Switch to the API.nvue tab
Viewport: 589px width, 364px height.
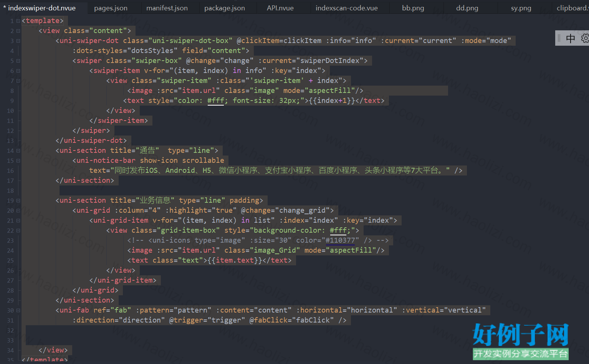coord(280,8)
